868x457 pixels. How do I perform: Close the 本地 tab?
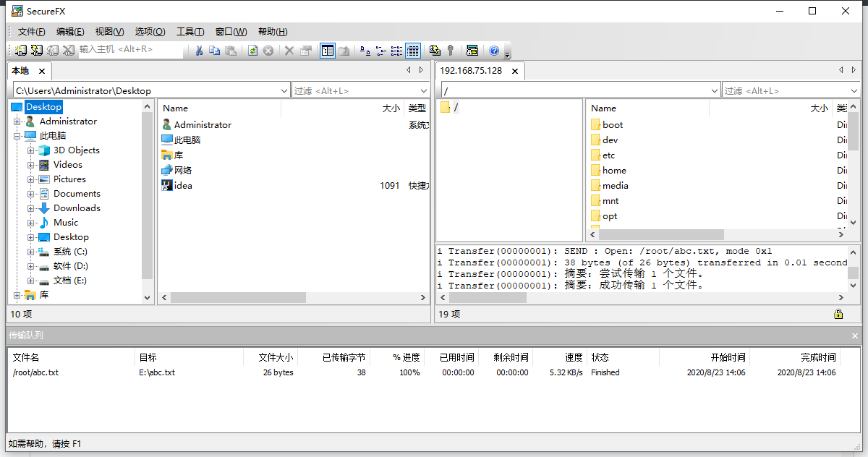[x=42, y=71]
